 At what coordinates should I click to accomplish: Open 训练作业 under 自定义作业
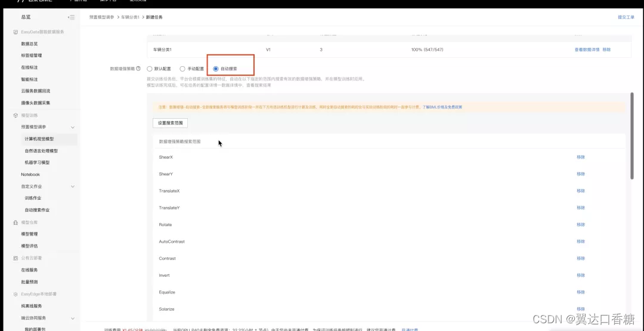tap(33, 198)
